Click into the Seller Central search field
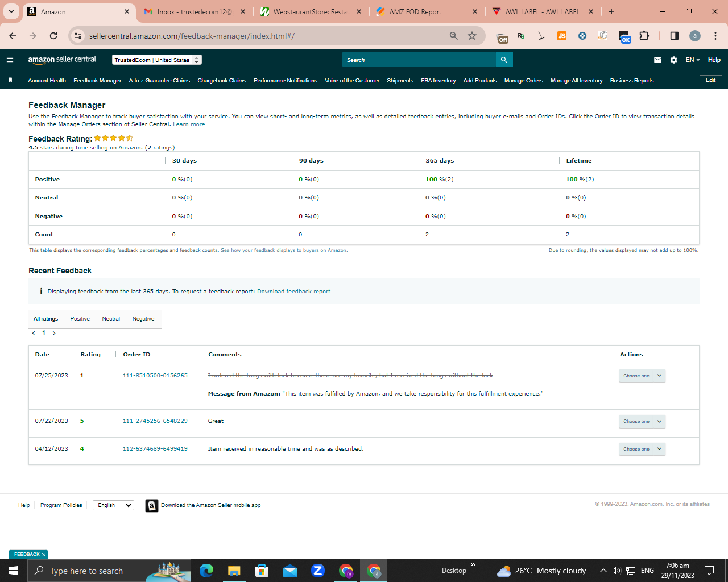The image size is (728, 582). [419, 60]
